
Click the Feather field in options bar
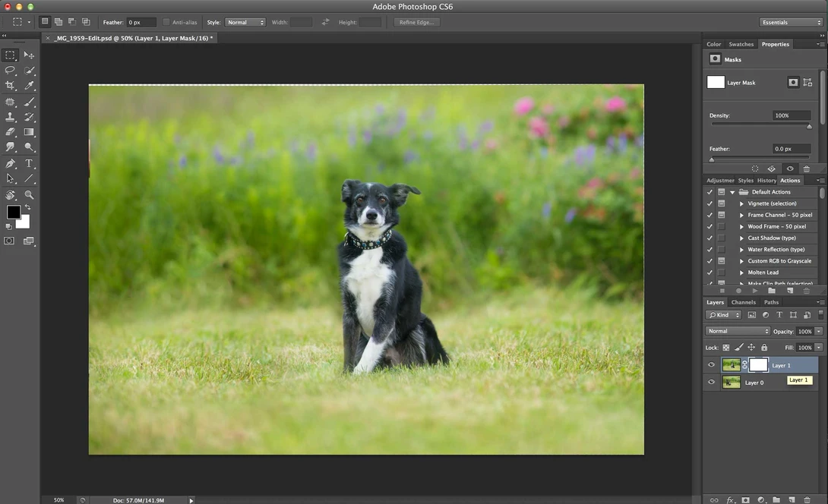pos(141,22)
